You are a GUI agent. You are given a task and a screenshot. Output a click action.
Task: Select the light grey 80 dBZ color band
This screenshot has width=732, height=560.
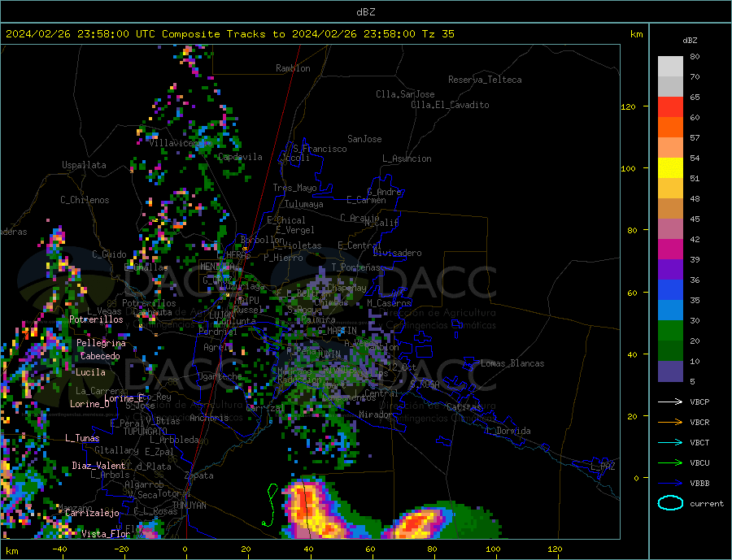(670, 67)
